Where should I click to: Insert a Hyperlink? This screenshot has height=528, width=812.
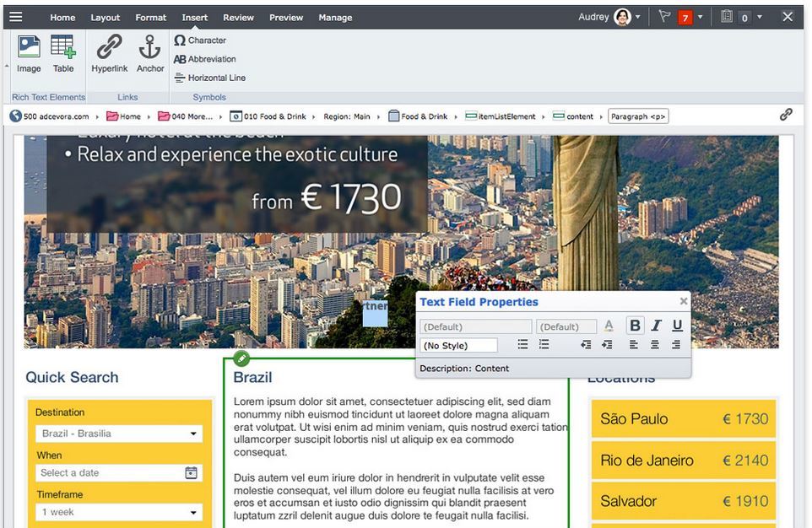(109, 54)
